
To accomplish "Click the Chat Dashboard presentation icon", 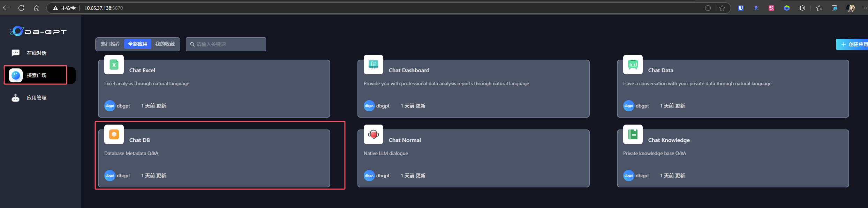I will [373, 65].
